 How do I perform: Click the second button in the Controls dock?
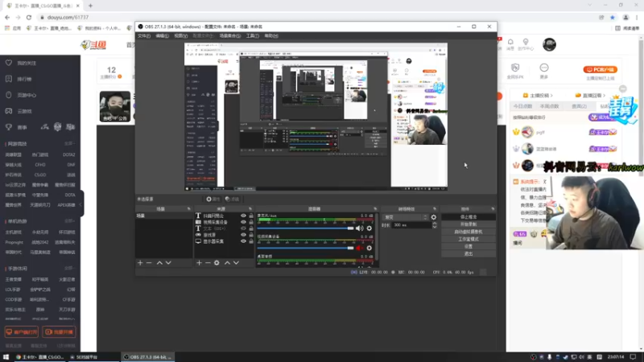469,224
